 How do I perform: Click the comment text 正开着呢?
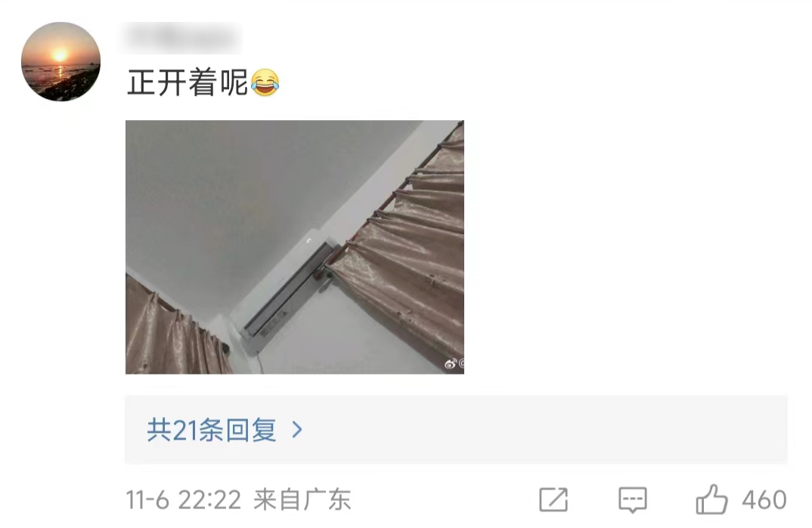pyautogui.click(x=188, y=82)
